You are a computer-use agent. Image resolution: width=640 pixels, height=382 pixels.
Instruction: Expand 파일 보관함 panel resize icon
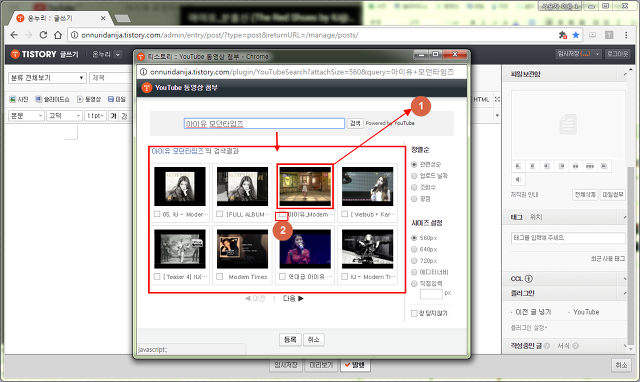coord(624,74)
